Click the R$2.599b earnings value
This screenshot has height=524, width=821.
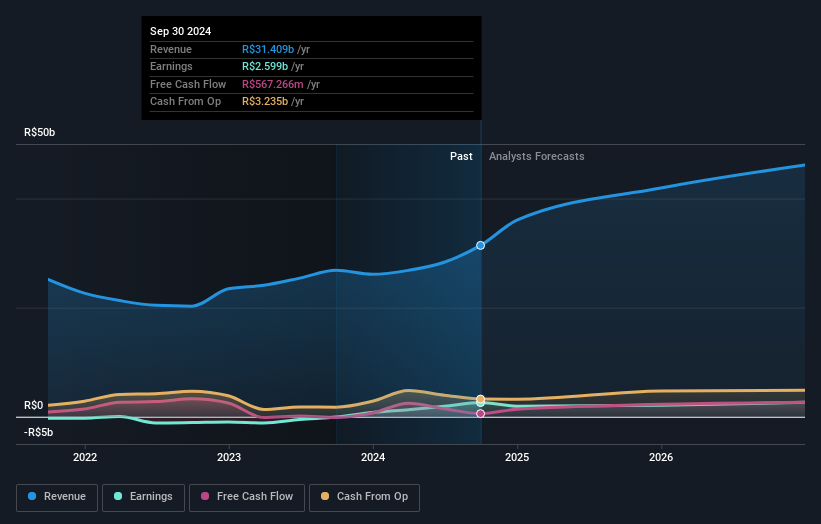coord(265,66)
